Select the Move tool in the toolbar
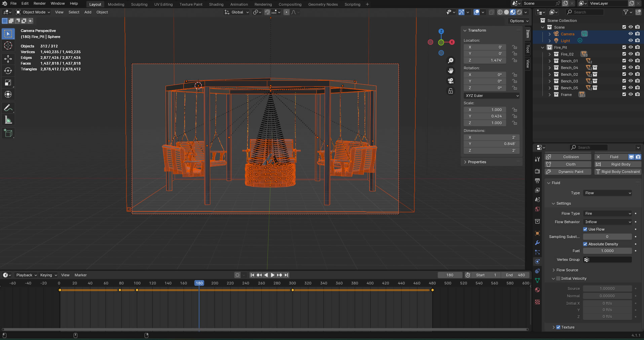 [8, 59]
